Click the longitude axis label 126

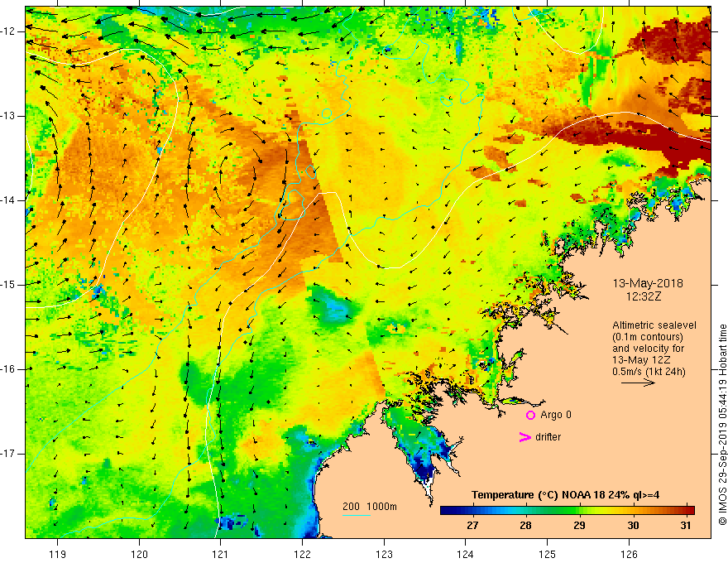[629, 554]
